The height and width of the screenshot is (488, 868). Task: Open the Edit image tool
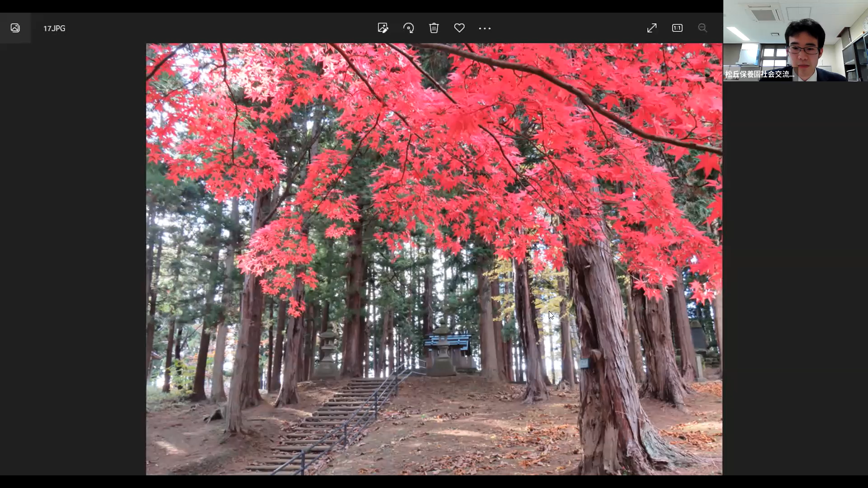tap(383, 28)
